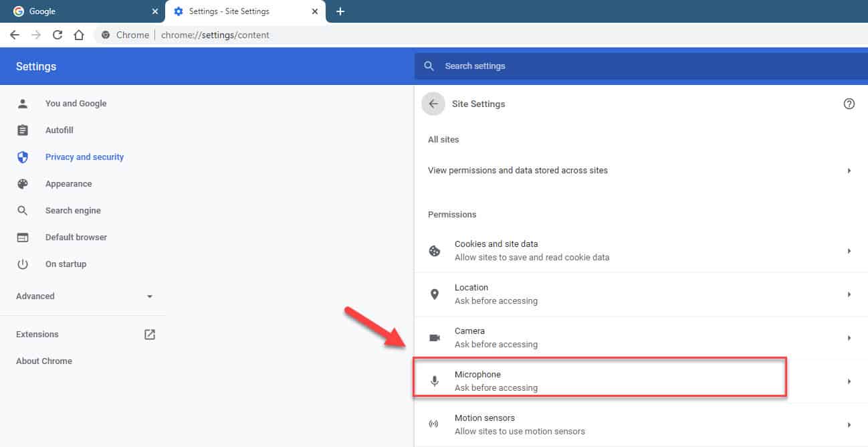Open a new tab with the plus icon
The height and width of the screenshot is (447, 868).
[340, 11]
